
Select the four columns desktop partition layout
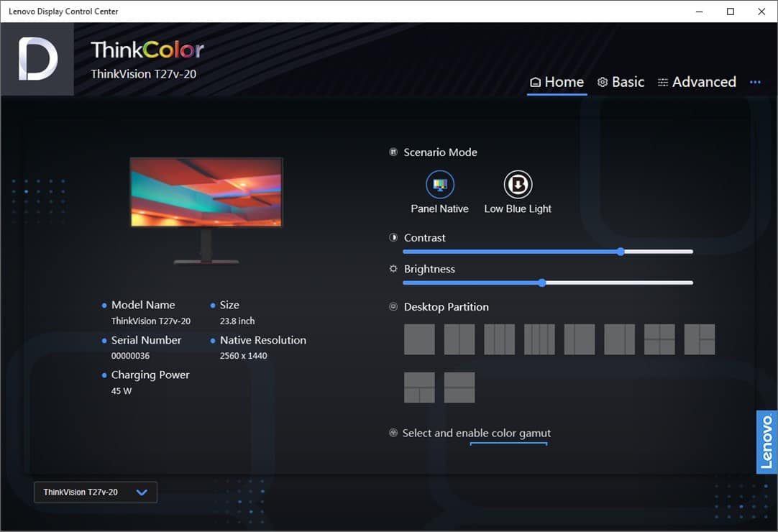pos(539,339)
